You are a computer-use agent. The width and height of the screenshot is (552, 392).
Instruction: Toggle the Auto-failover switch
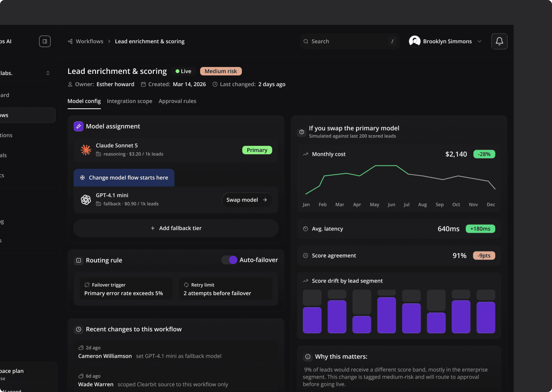pyautogui.click(x=229, y=260)
